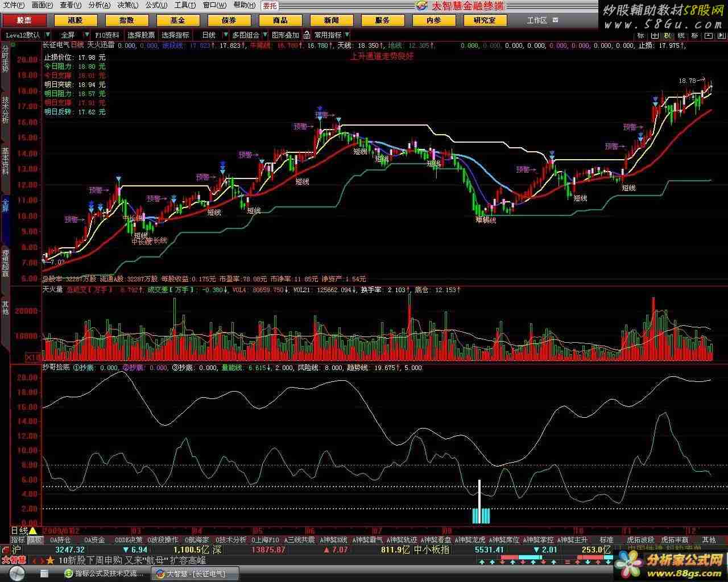The width and height of the screenshot is (728, 582).
Task: Select the 标准 template tab
Action: [x=607, y=540]
